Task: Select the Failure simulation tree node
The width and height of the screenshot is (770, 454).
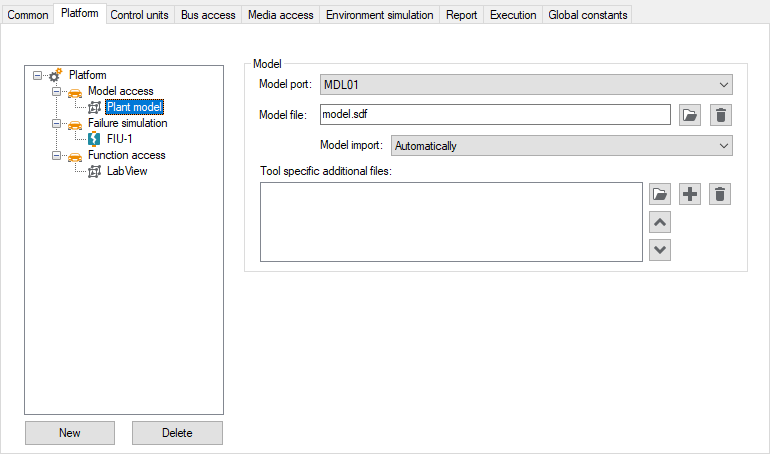Action: pos(127,123)
